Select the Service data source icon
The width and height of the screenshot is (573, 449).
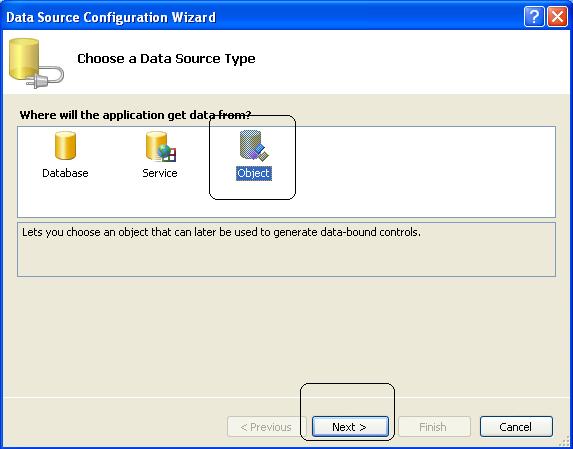coord(161,146)
